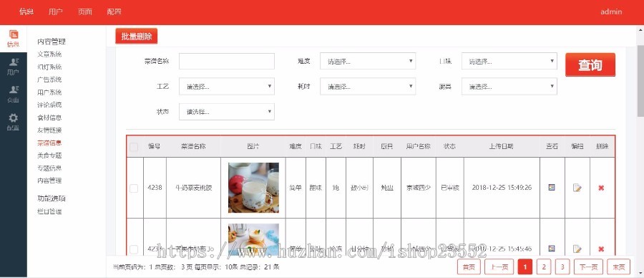
Task: Go to 下一页 next page
Action: (589, 267)
